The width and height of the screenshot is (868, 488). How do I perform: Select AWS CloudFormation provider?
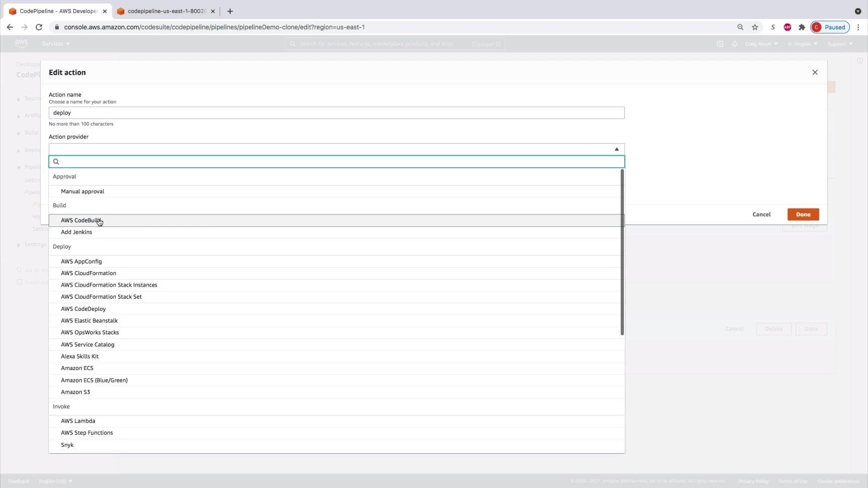pyautogui.click(x=337, y=273)
